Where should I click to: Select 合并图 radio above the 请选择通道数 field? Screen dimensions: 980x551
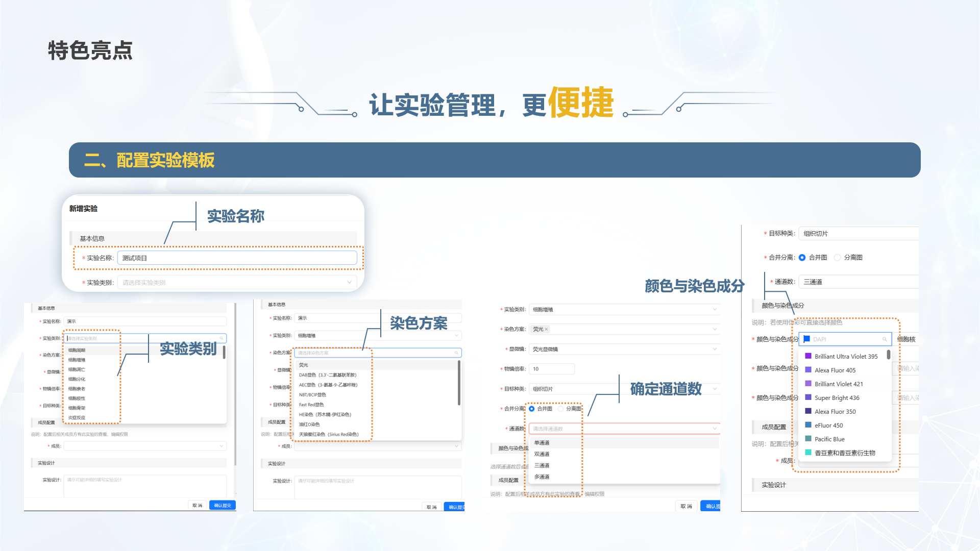coord(532,409)
